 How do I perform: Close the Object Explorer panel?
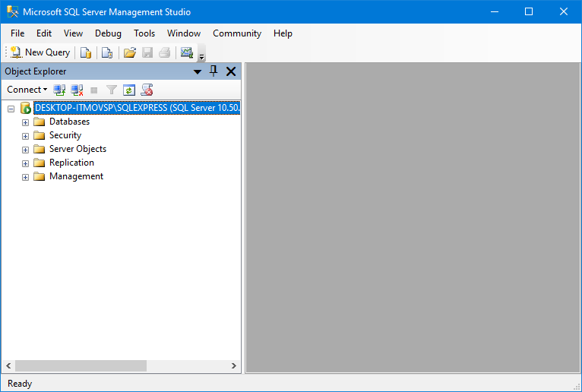pyautogui.click(x=231, y=71)
